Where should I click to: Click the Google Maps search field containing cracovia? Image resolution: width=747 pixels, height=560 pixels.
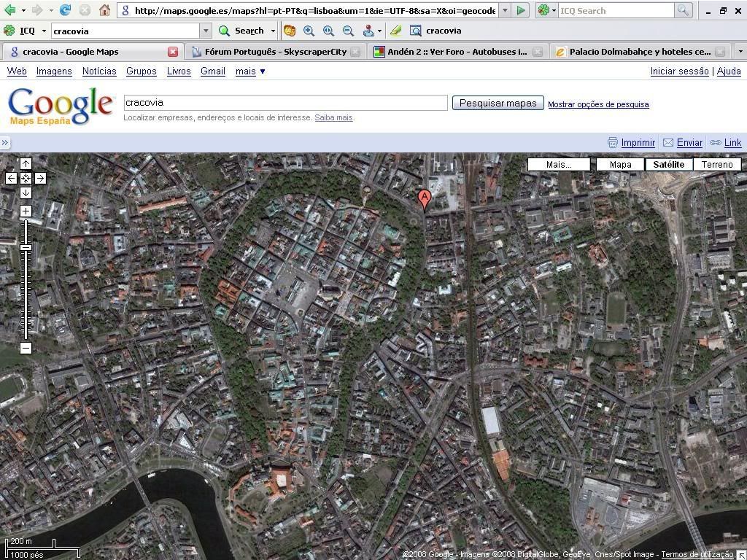(x=285, y=103)
